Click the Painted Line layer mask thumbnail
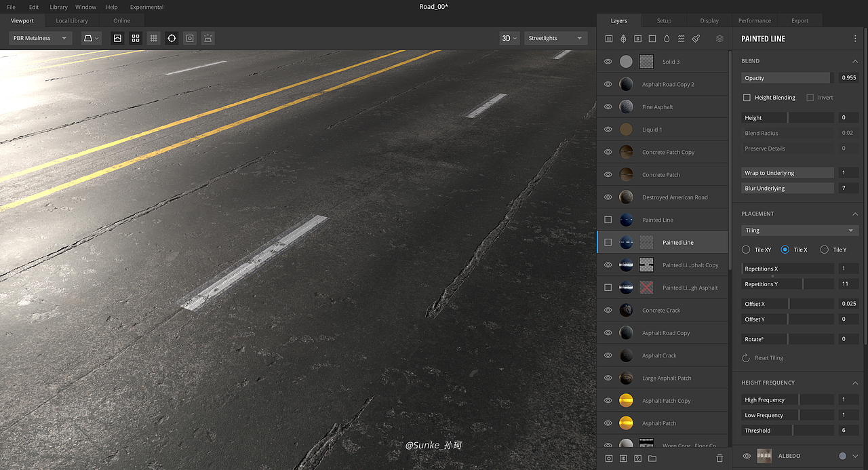Viewport: 868px width, 470px height. point(646,242)
